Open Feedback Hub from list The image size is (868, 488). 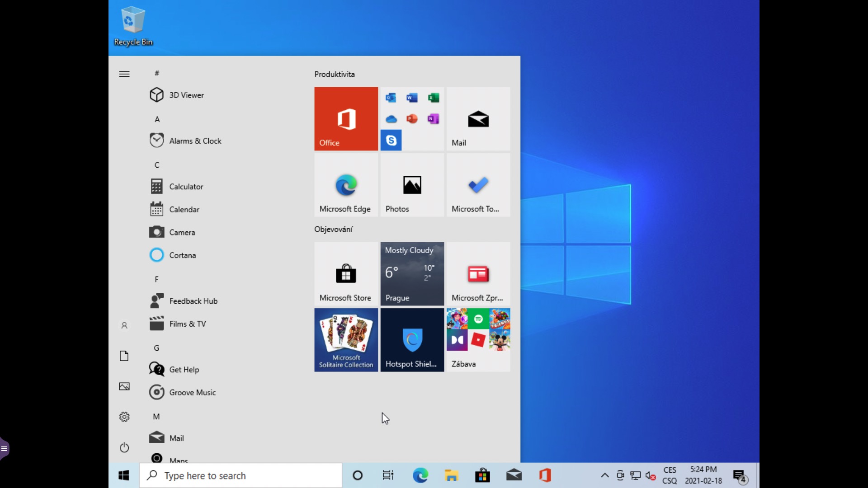193,301
